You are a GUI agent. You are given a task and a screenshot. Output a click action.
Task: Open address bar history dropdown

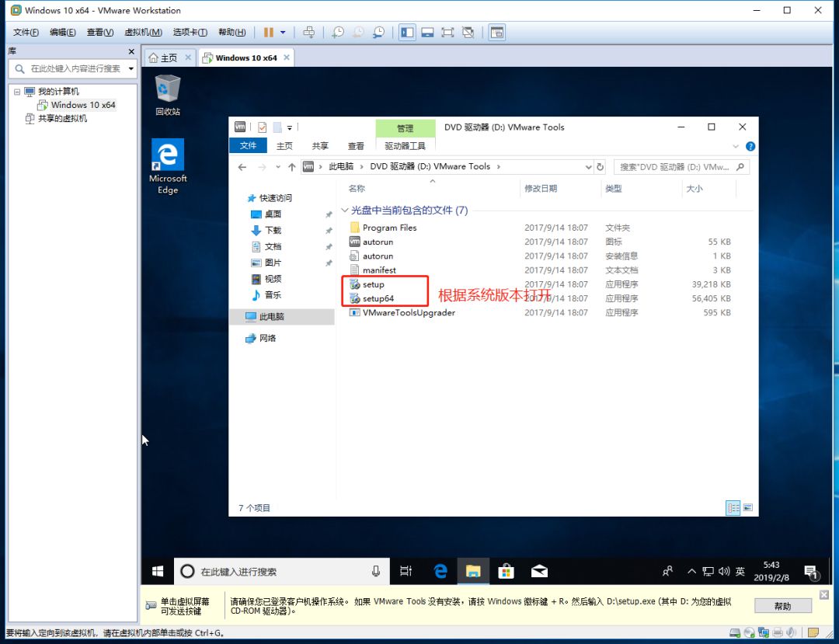coord(588,167)
